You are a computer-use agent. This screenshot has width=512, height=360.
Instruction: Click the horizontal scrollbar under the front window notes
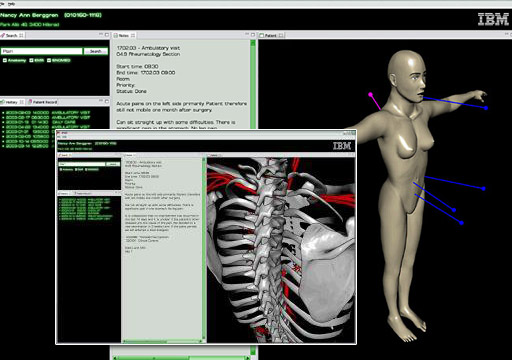[x=163, y=341]
